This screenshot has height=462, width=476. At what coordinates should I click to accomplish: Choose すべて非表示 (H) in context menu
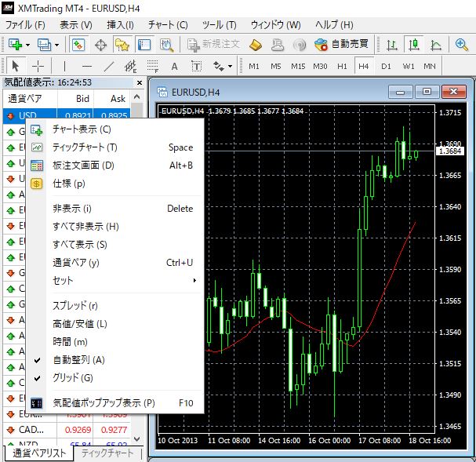tap(114, 227)
